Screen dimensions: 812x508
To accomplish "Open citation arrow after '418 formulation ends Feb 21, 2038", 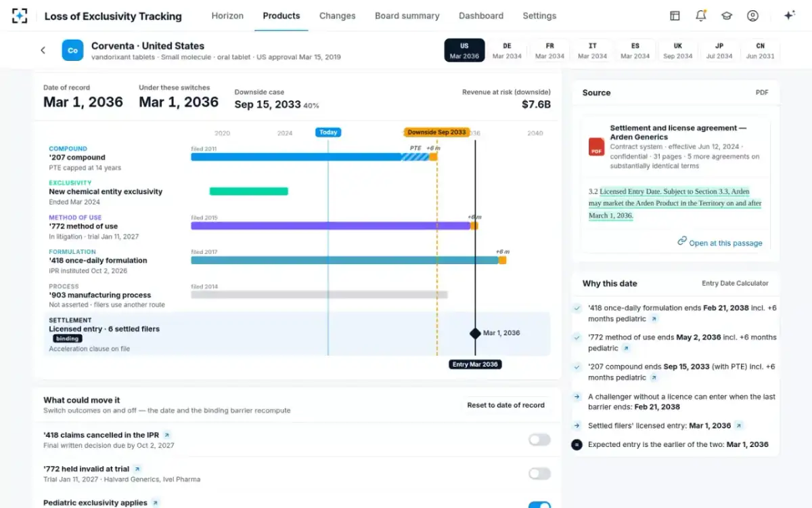I will pyautogui.click(x=654, y=319).
